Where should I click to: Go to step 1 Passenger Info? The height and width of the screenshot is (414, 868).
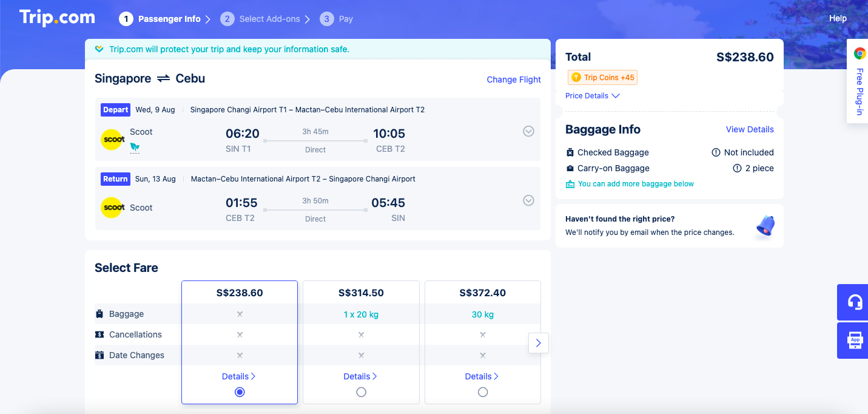tap(161, 19)
